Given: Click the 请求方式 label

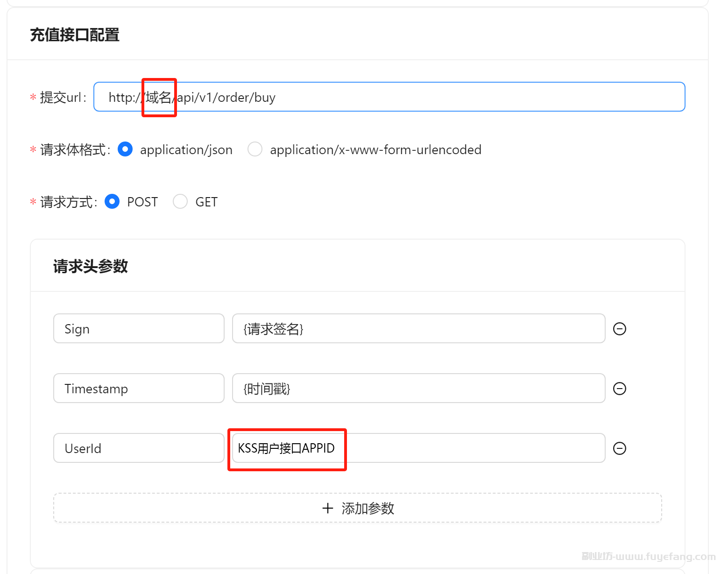Looking at the screenshot, I should point(67,202).
